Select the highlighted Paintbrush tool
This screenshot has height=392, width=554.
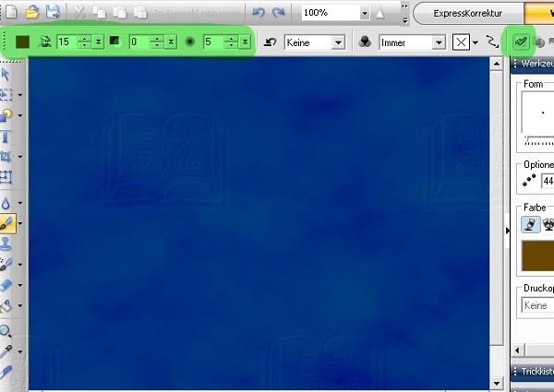(x=7, y=223)
